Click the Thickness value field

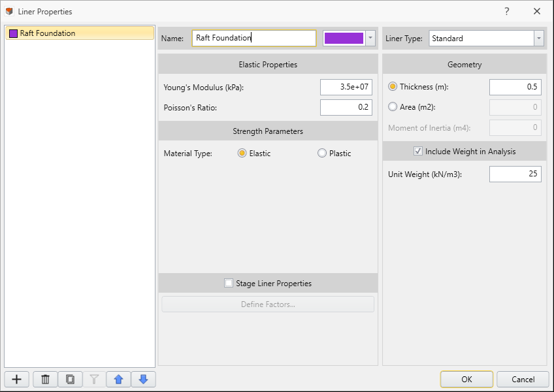pyautogui.click(x=515, y=87)
